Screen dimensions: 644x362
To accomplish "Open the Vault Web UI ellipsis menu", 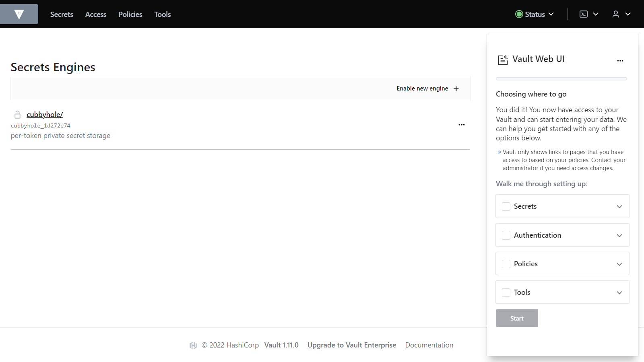I will click(x=620, y=61).
